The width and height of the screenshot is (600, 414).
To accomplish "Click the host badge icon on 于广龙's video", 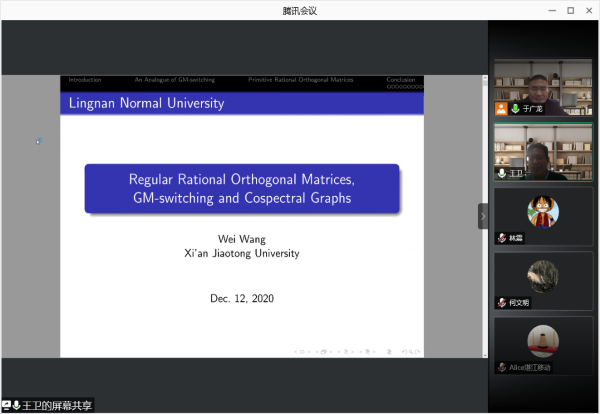I will tap(502, 108).
